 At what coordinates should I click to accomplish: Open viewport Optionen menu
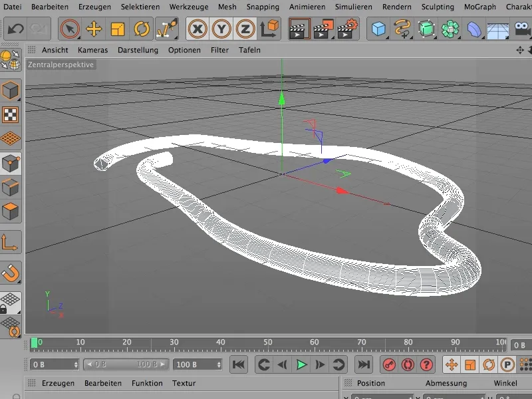pos(184,51)
